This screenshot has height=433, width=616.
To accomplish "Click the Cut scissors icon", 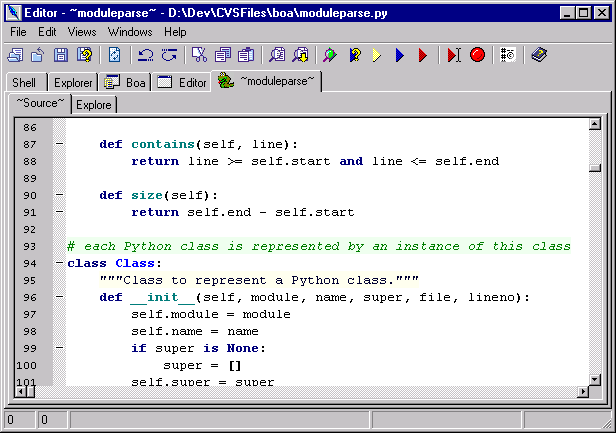I will click(199, 55).
